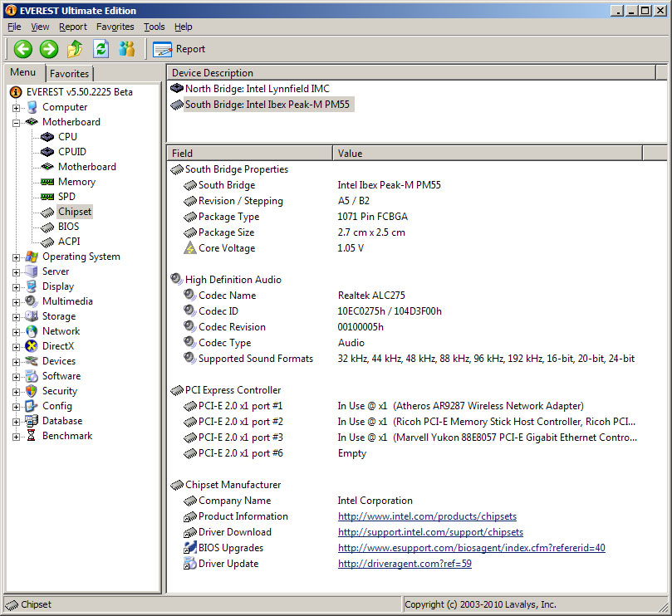Screen dimensions: 672x616
Task: Click the green Forward arrow toolbar icon
Action: [49, 49]
